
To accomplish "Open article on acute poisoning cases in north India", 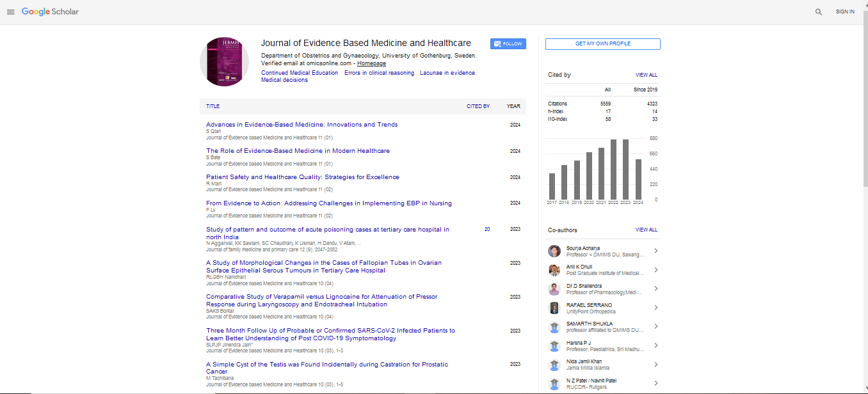I will click(x=328, y=233).
